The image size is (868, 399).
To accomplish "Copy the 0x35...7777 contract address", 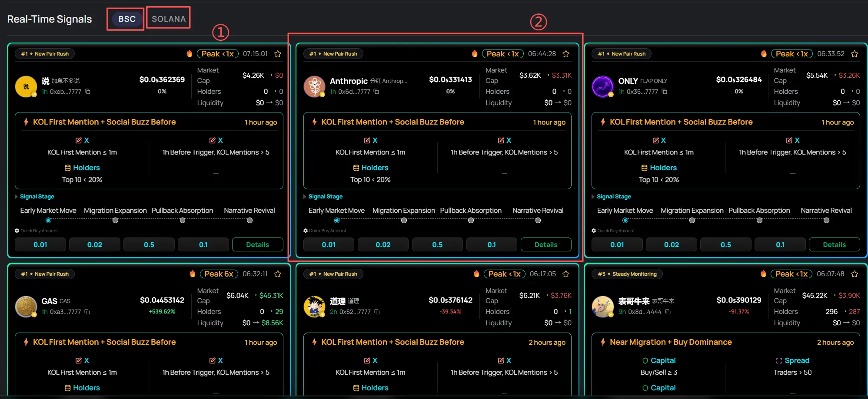I will coord(664,92).
